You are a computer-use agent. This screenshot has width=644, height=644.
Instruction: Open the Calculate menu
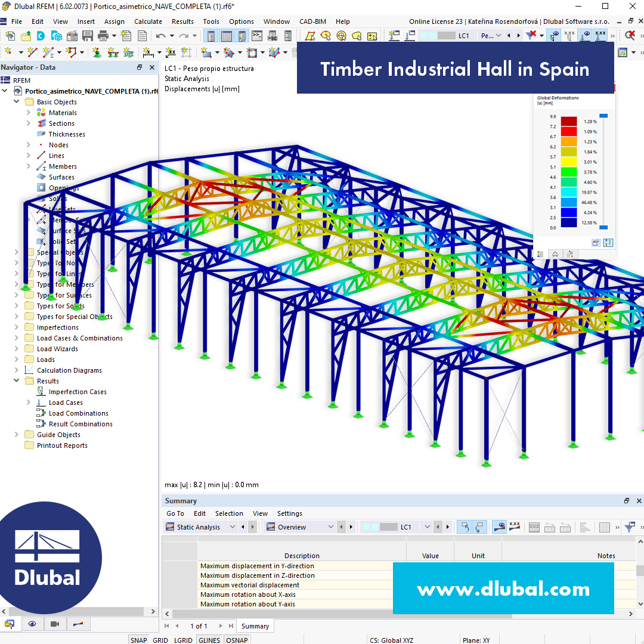(x=148, y=21)
